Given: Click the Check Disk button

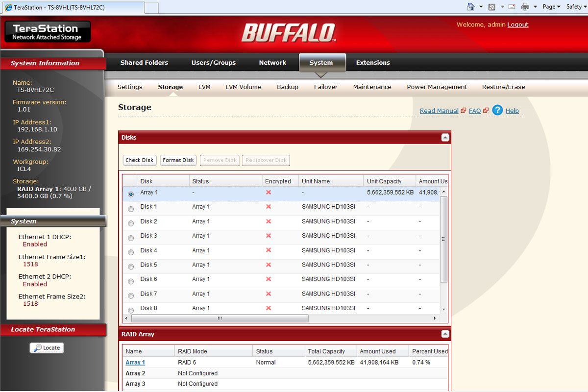Looking at the screenshot, I should [140, 160].
